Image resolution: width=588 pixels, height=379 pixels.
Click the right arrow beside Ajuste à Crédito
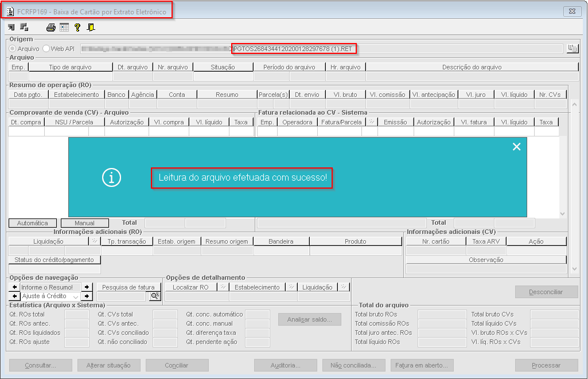[x=87, y=296]
